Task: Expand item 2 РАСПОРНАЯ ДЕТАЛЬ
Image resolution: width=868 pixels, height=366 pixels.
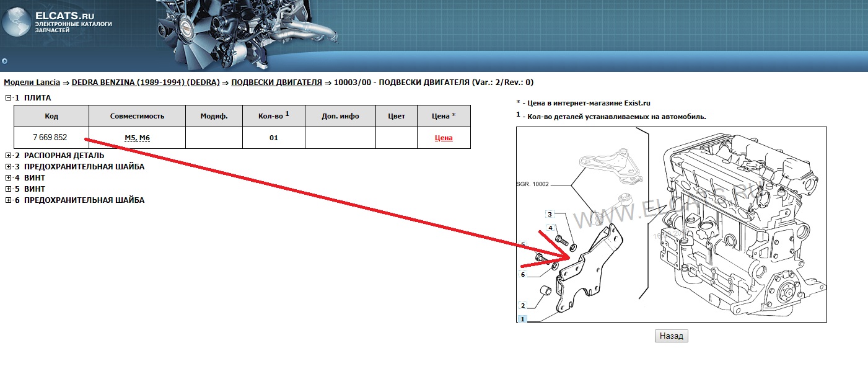Action: point(9,156)
